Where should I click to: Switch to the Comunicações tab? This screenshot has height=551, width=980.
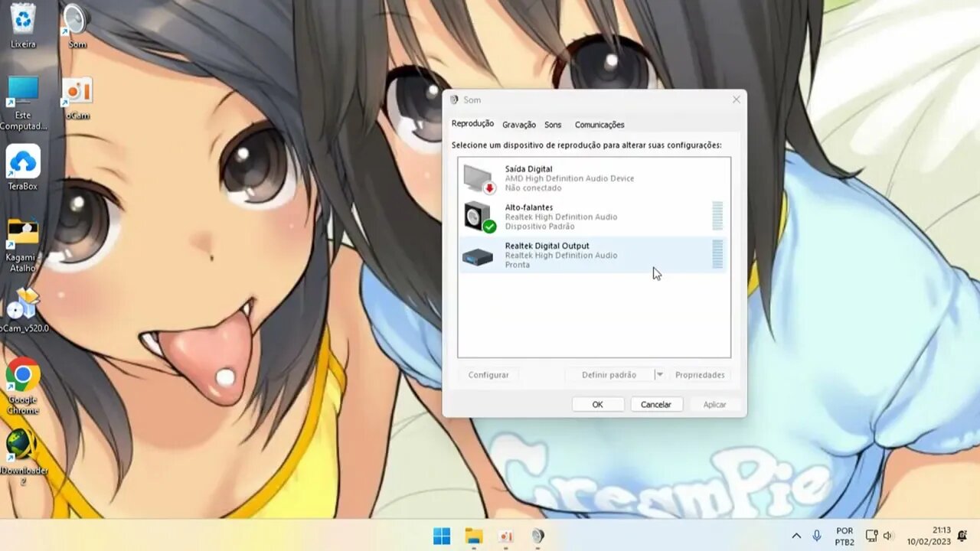tap(599, 125)
